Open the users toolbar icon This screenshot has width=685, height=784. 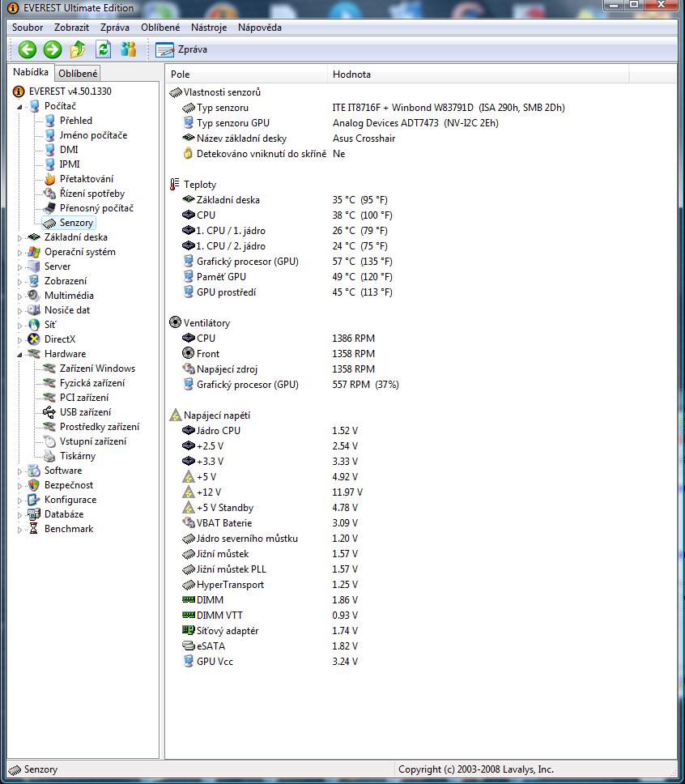click(x=129, y=49)
